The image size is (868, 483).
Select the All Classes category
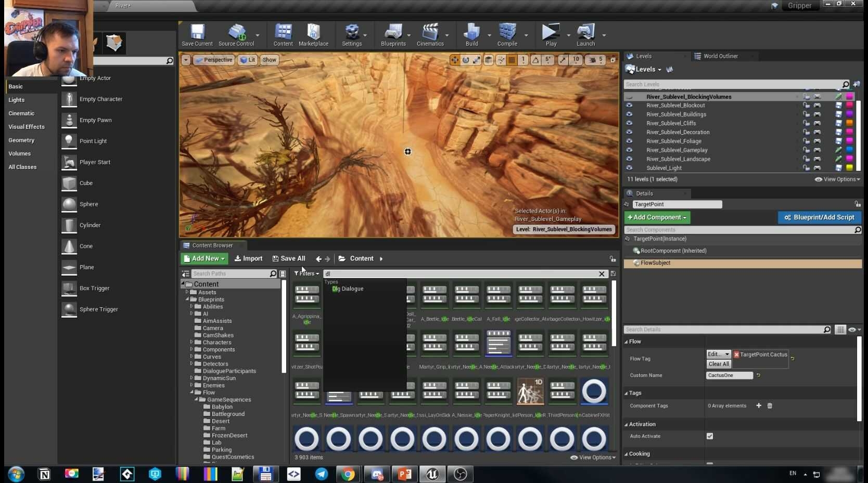click(22, 167)
